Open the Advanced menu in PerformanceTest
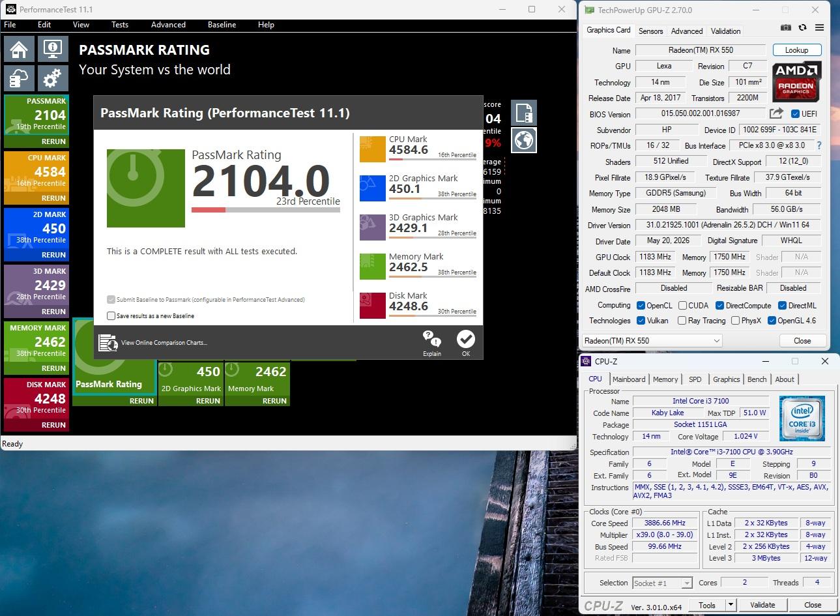The height and width of the screenshot is (616, 840). [x=168, y=25]
